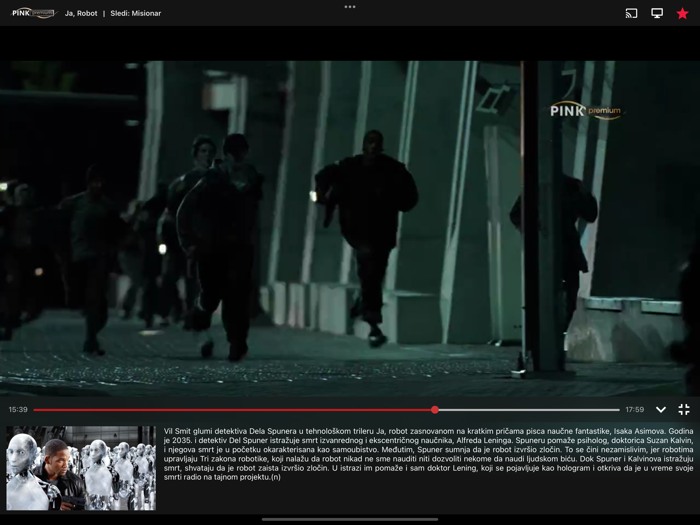Viewport: 700px width, 525px height.
Task: Exit fullscreen using the shrink icon
Action: pos(684,409)
